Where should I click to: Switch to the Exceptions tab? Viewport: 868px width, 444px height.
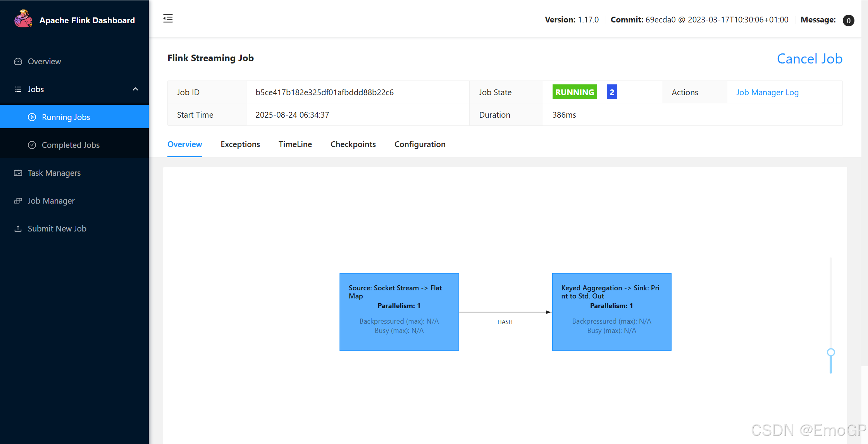coord(240,144)
